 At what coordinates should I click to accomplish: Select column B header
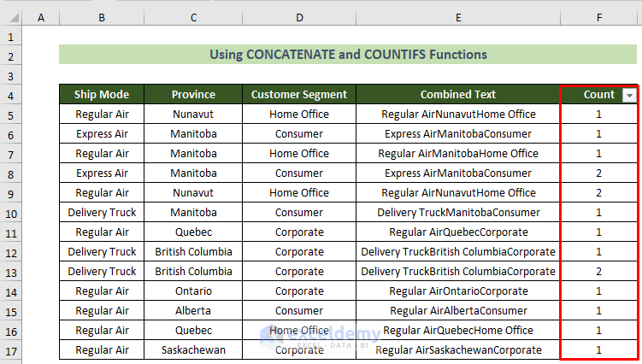pos(102,18)
